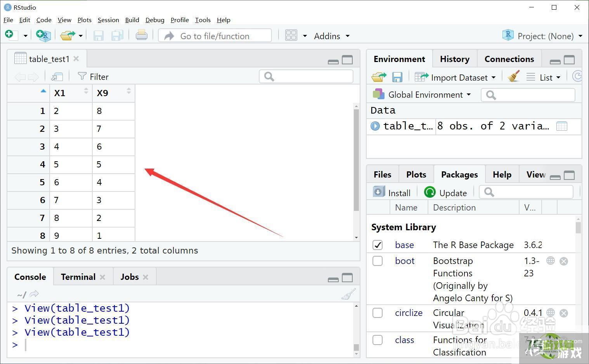
Task: Sort by the X1 column header
Action: click(x=71, y=93)
